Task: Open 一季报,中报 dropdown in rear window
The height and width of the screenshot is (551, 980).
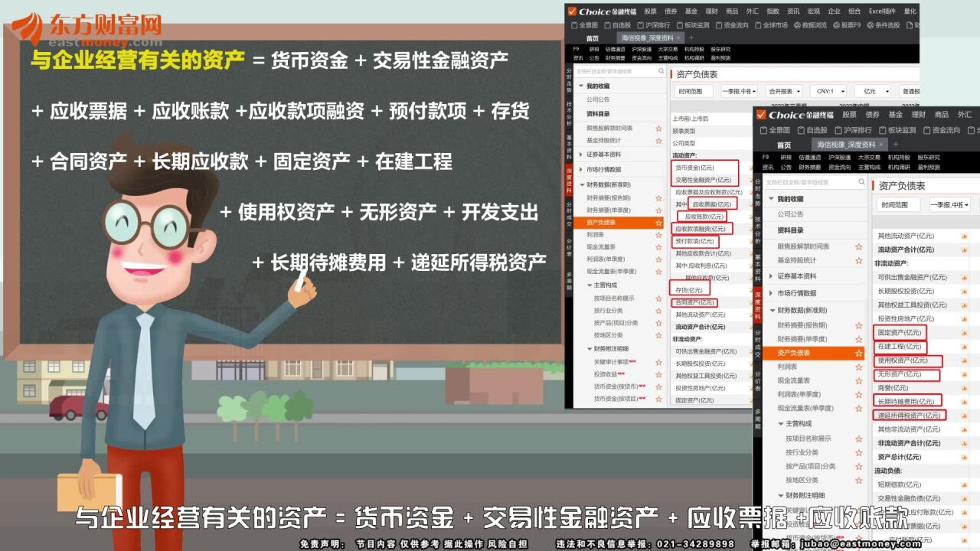Action: point(739,91)
